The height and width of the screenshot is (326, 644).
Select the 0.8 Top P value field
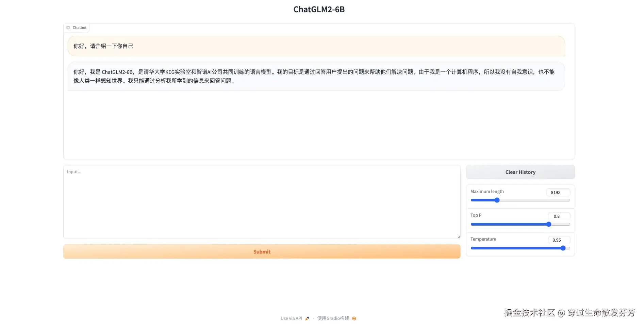(559, 216)
